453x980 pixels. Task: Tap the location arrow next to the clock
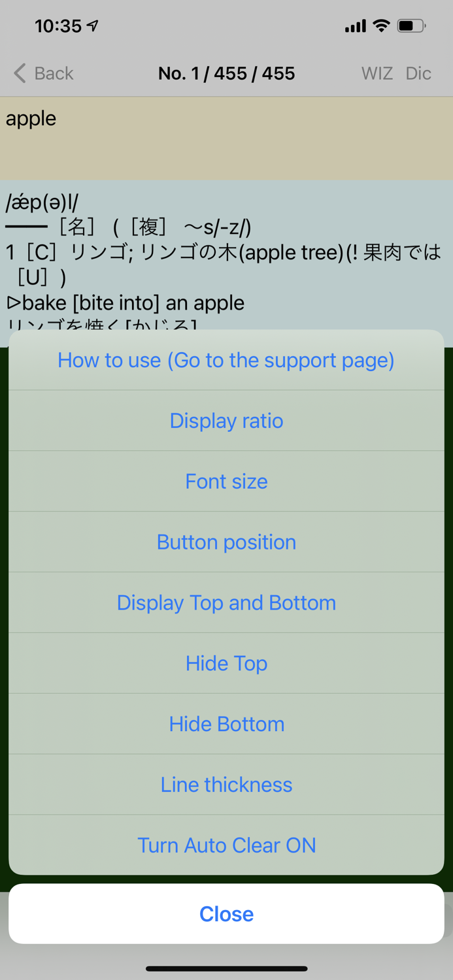click(x=92, y=25)
